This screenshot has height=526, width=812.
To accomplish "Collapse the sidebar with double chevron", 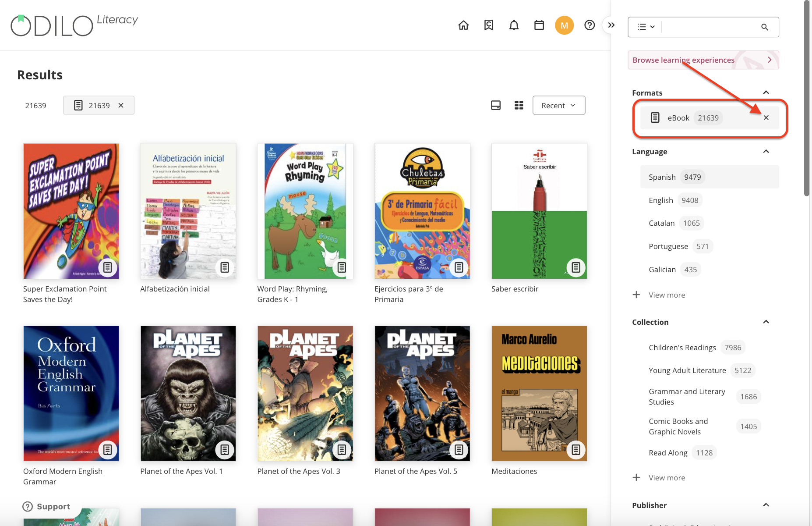I will pyautogui.click(x=611, y=25).
